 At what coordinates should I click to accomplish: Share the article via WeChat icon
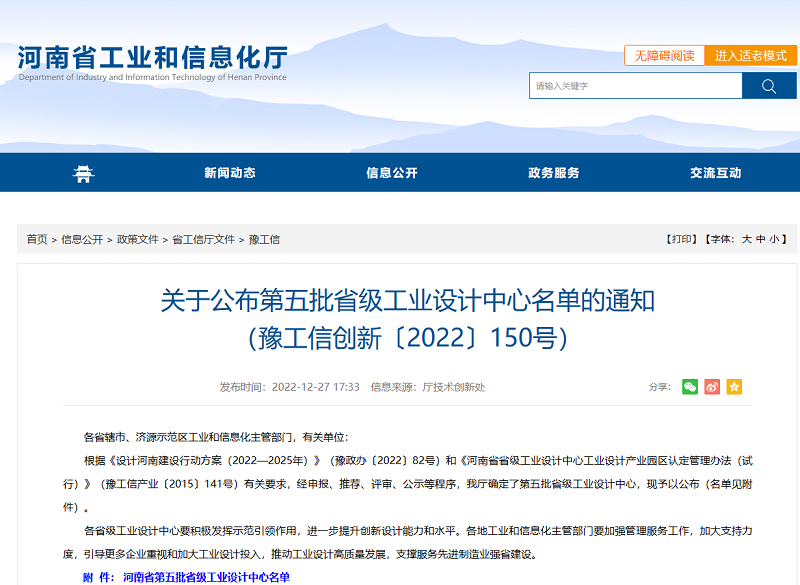tap(689, 387)
